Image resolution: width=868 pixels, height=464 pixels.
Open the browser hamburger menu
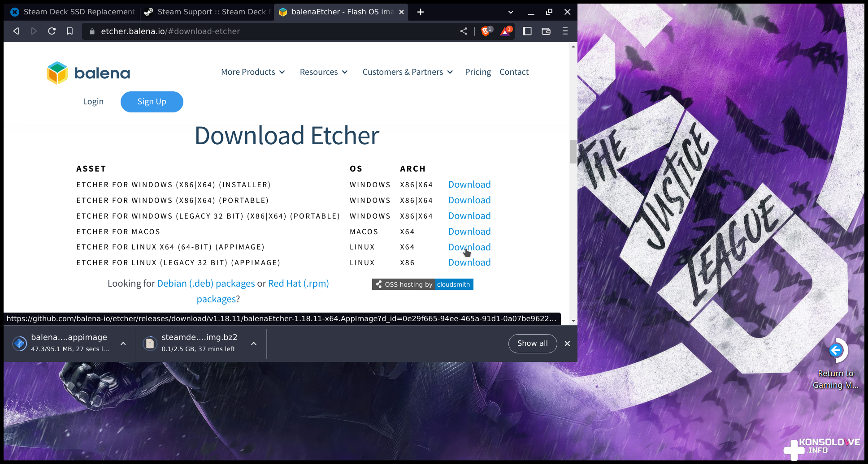565,31
